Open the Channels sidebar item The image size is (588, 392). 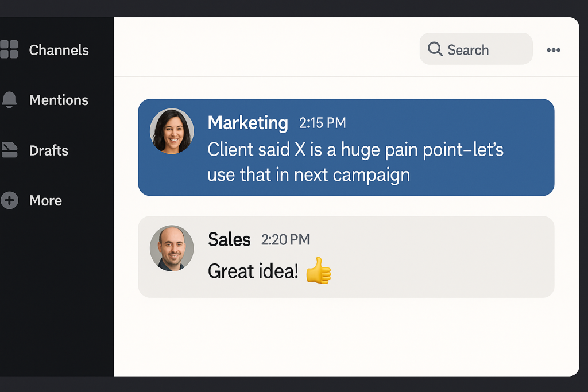tap(59, 50)
